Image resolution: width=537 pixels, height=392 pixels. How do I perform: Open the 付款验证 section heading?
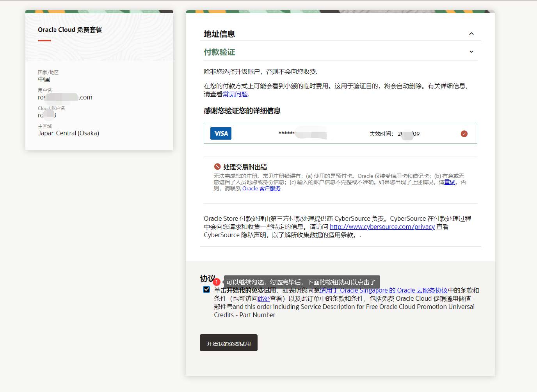[x=219, y=52]
